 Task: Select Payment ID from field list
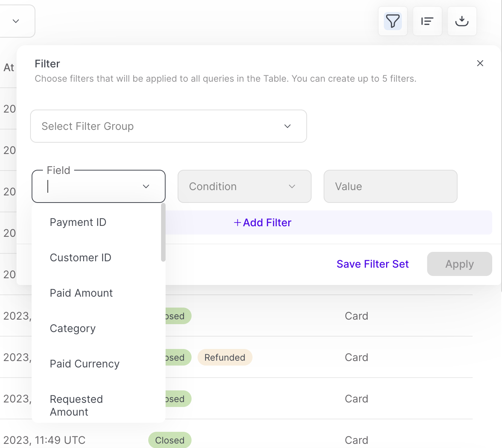[78, 222]
